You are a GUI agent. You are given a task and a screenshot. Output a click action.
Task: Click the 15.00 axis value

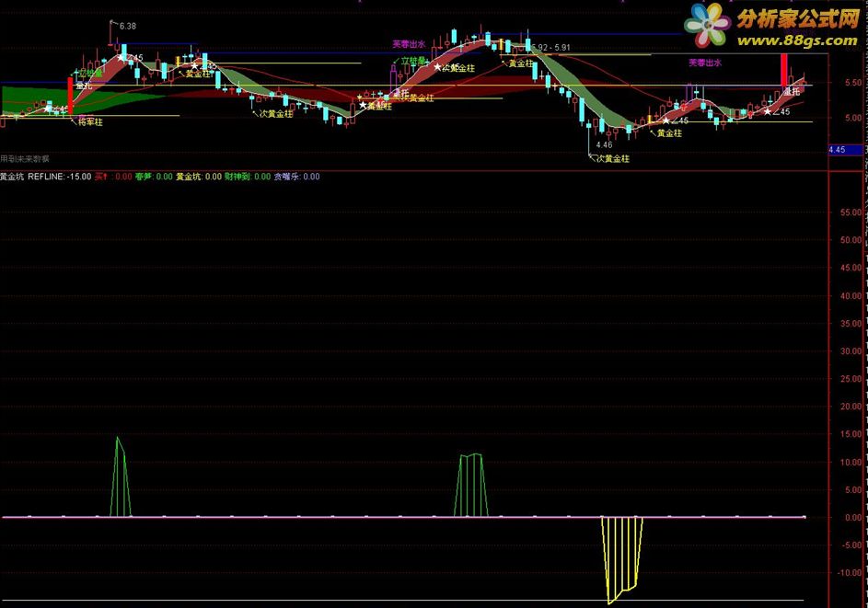851,434
